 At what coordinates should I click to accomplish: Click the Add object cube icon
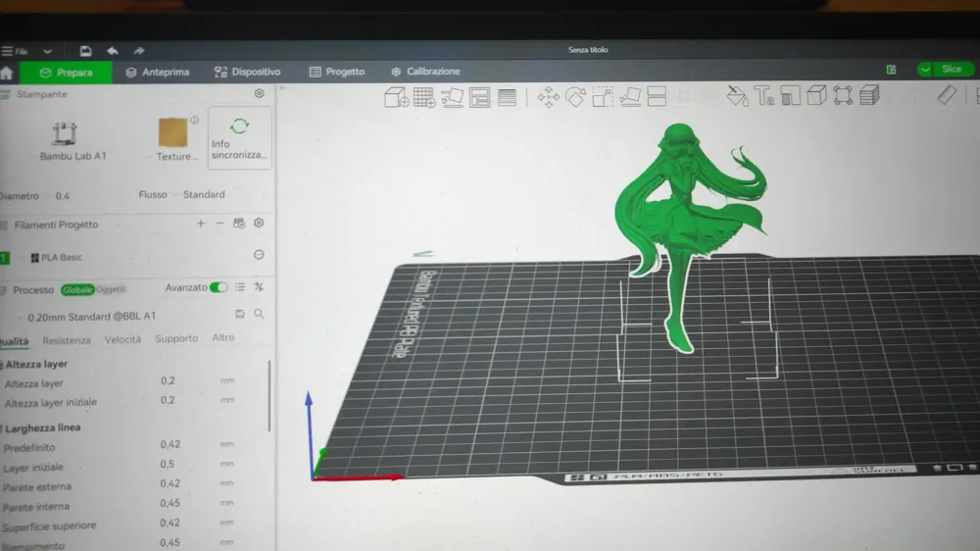coord(396,98)
